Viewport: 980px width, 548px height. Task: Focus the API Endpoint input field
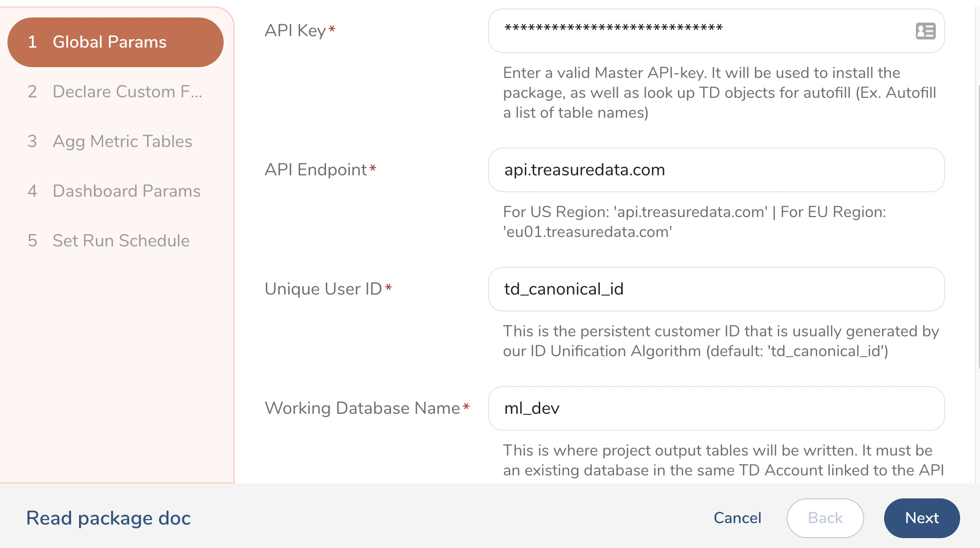(x=716, y=170)
